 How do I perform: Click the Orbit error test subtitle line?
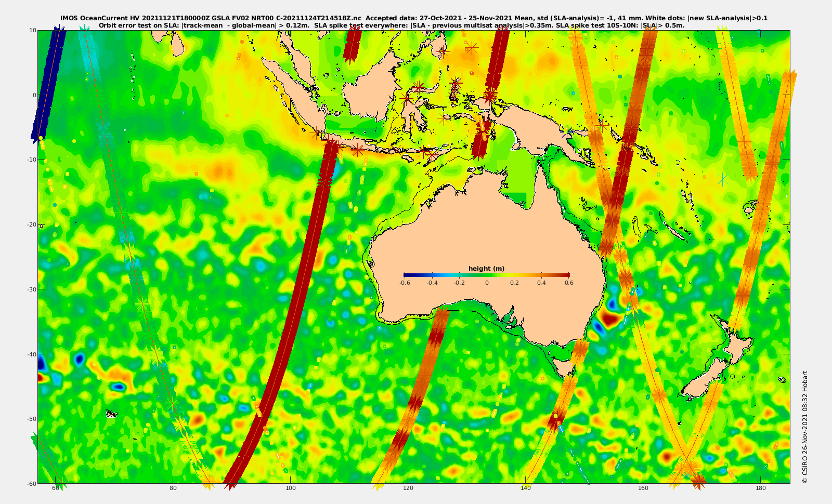click(392, 25)
